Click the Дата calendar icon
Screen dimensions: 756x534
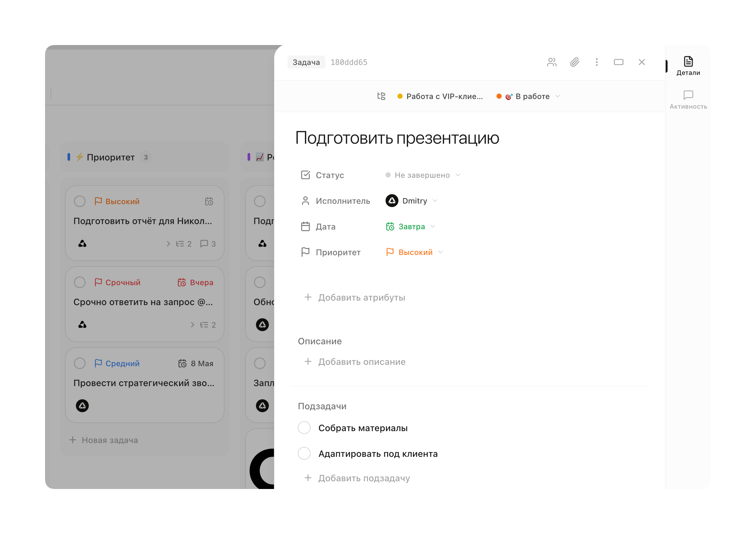[x=305, y=227]
